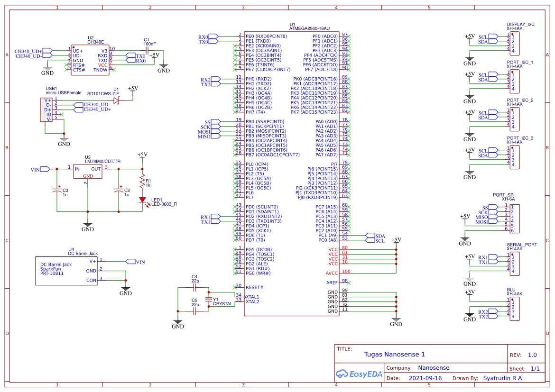Select the DC Barrel Jack U4 symbol
555x392 pixels.
[x=66, y=270]
